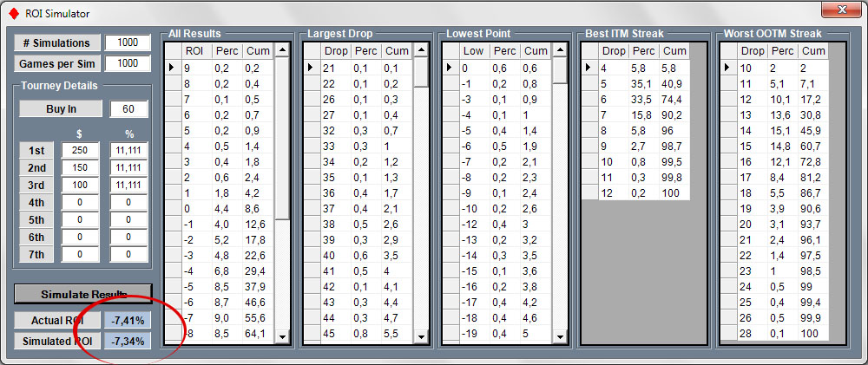Click the Games per Sim button
868x365 pixels.
pyautogui.click(x=56, y=64)
